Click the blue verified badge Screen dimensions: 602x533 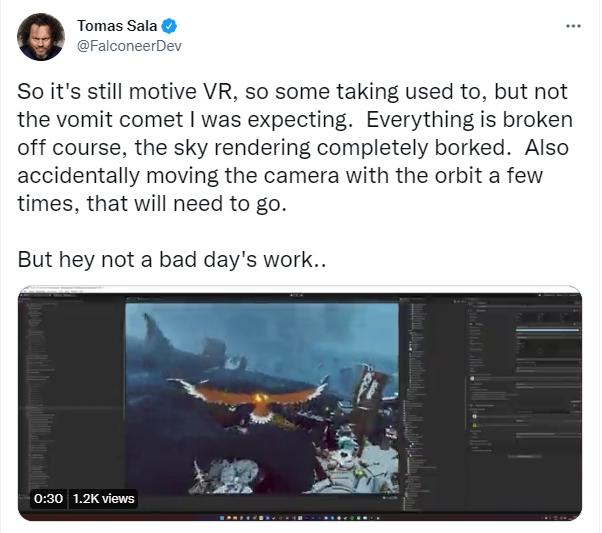[169, 26]
